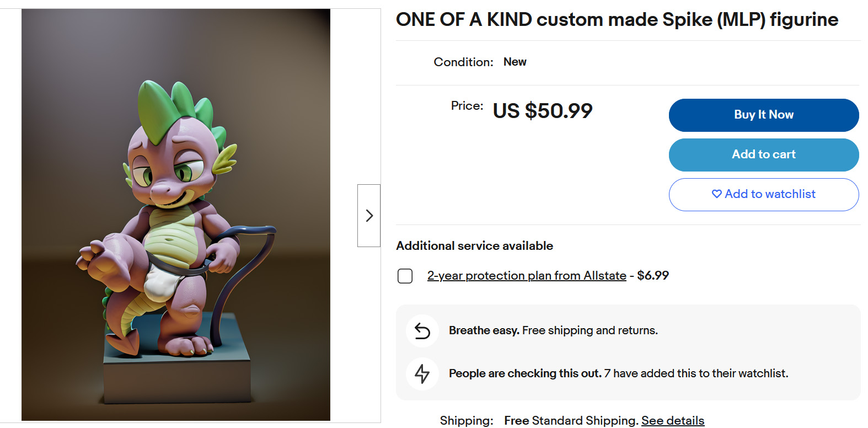Click the next image chevron arrow
The width and height of the screenshot is (868, 428).
click(369, 216)
